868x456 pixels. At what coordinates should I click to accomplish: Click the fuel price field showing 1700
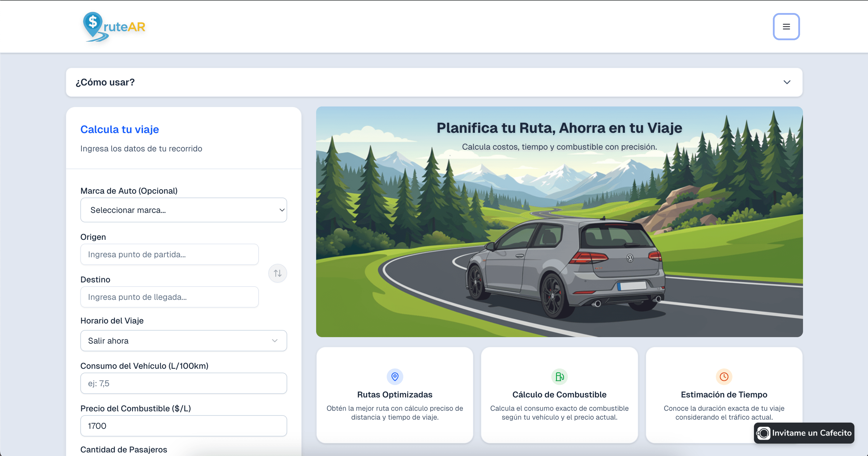184,426
